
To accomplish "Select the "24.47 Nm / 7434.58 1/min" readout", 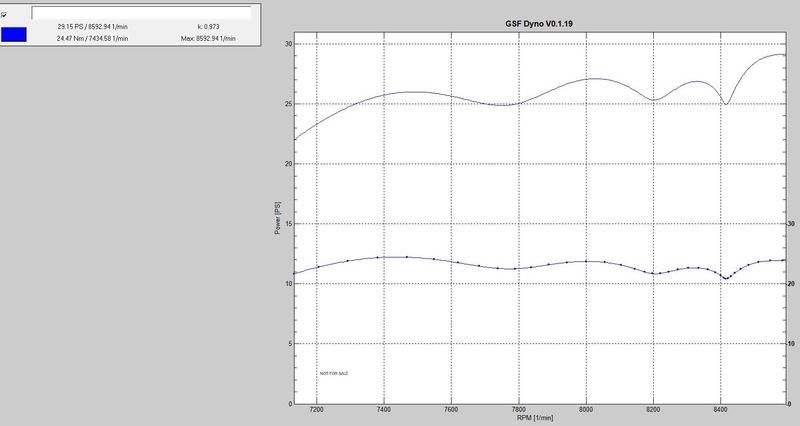I will [x=92, y=38].
